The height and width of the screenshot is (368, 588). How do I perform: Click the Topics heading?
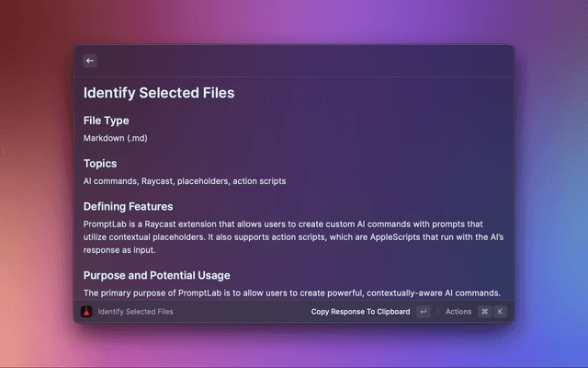point(100,164)
